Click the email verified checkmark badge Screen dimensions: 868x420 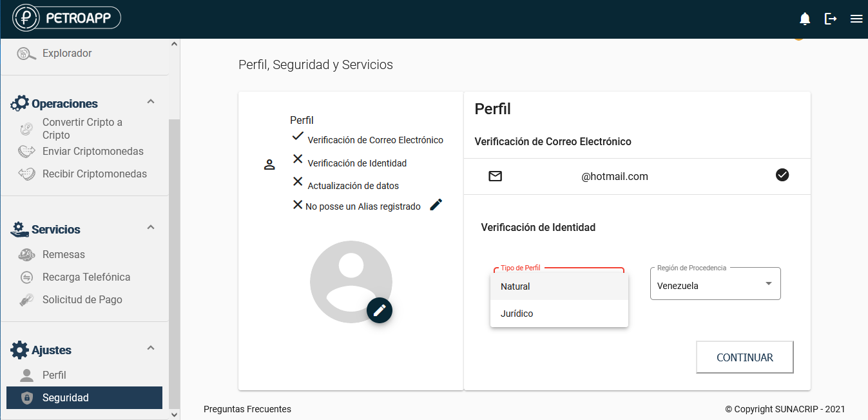[x=782, y=175]
